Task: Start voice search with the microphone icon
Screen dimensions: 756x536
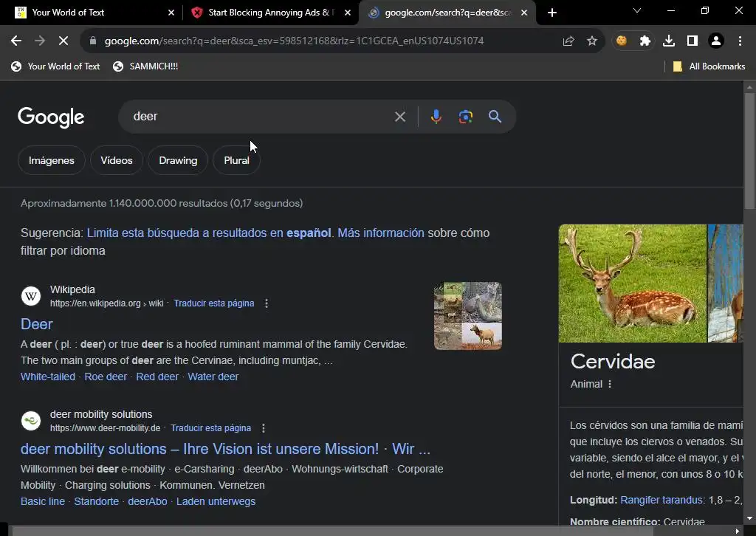Action: tap(436, 117)
